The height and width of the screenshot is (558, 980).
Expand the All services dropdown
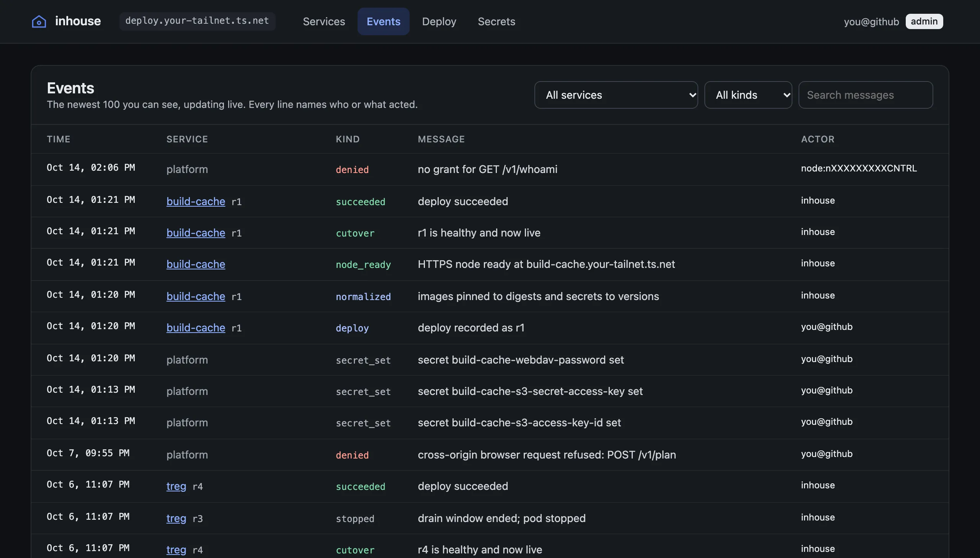point(616,95)
